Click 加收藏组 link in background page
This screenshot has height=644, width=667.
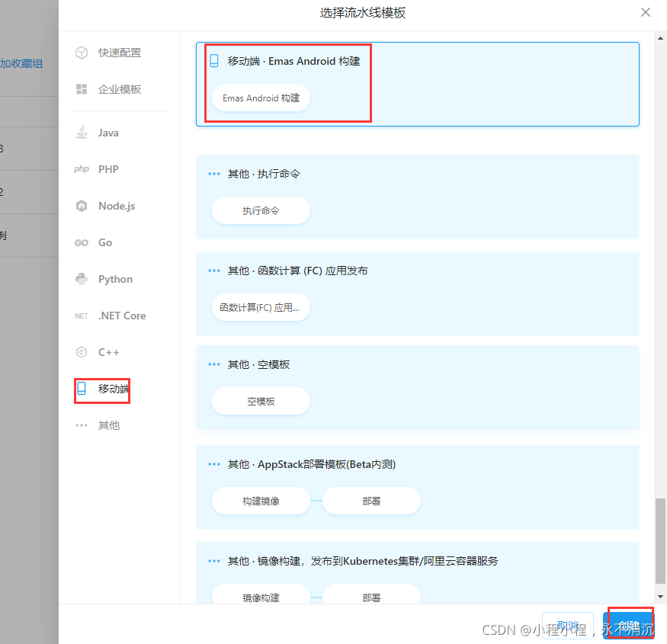[x=21, y=64]
